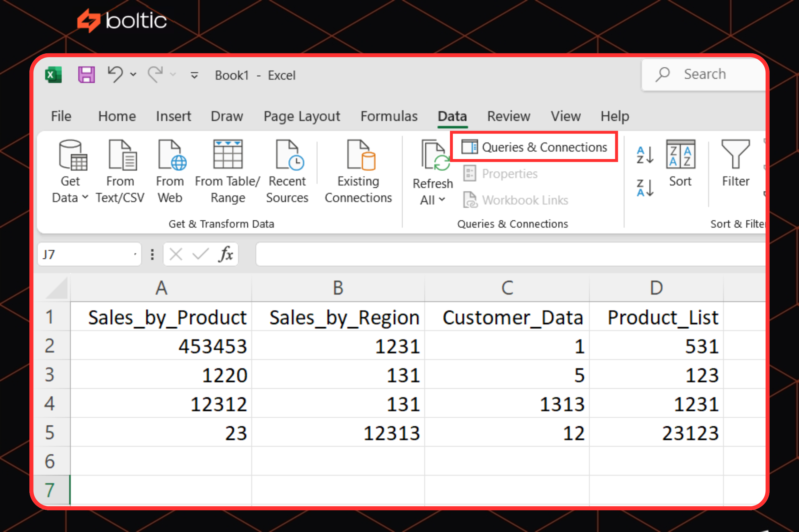
Task: Click cell containing 1220
Action: pos(161,375)
